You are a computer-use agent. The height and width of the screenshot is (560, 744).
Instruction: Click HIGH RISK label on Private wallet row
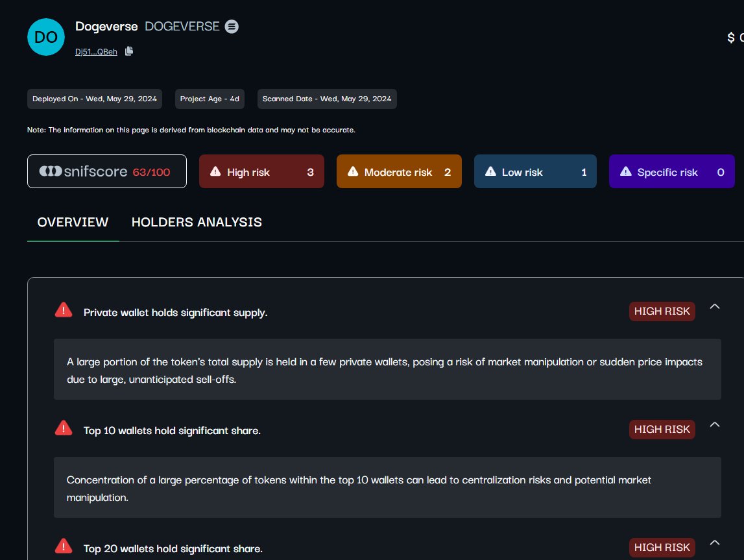[x=662, y=311]
